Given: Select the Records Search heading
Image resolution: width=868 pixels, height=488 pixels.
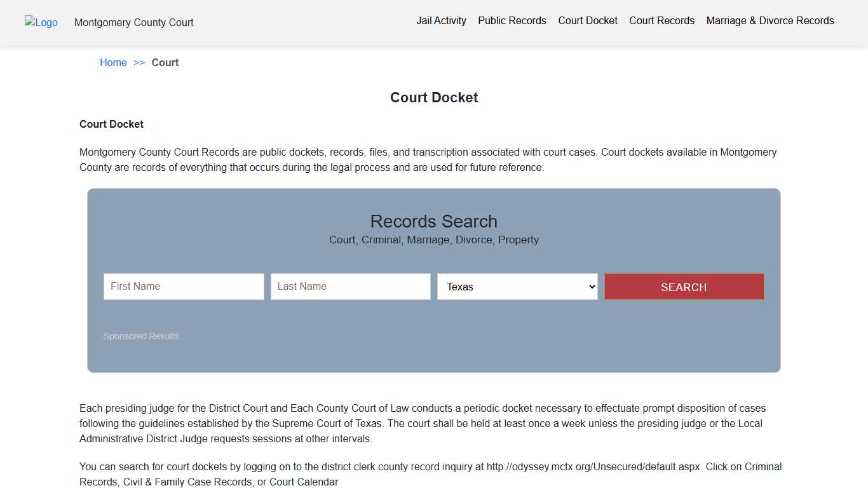Looking at the screenshot, I should click(433, 221).
